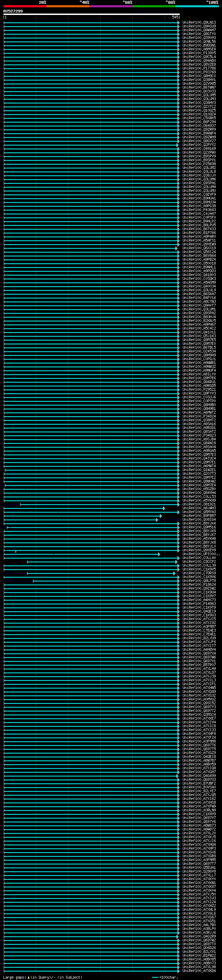This screenshot has width=222, height=980.
Task: Select the UniRef100_P34824 label
Action: point(199,416)
